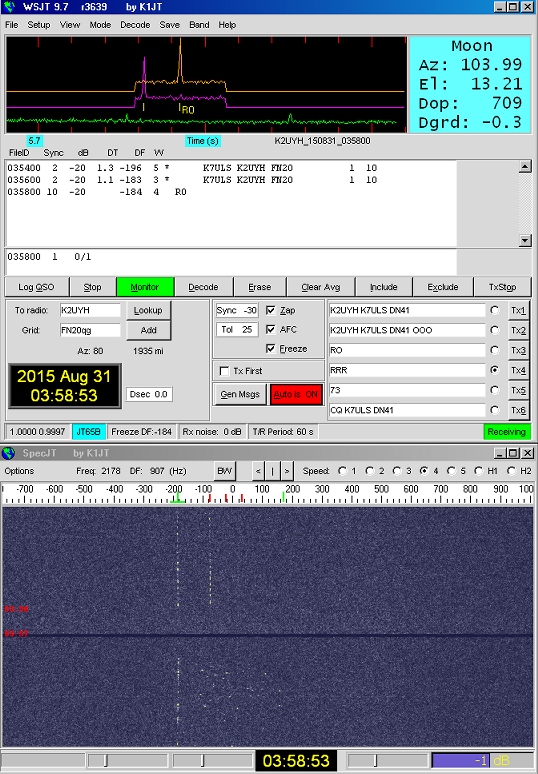Screen dimensions: 538x774
Task: Click the left arrow button in SpecJT
Action: click(258, 471)
